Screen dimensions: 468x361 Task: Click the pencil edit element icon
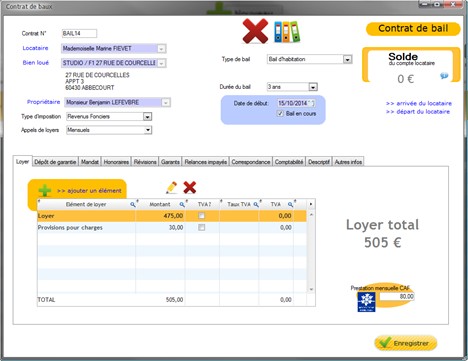pyautogui.click(x=172, y=188)
